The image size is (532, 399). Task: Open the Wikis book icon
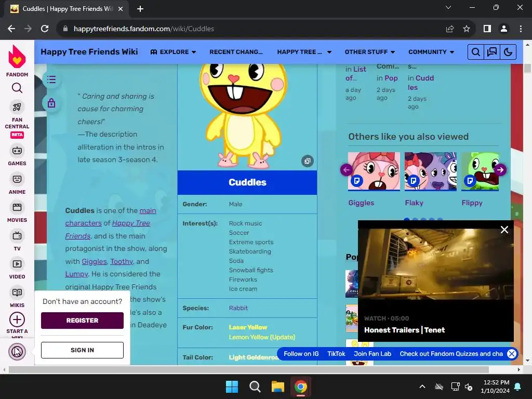17,292
